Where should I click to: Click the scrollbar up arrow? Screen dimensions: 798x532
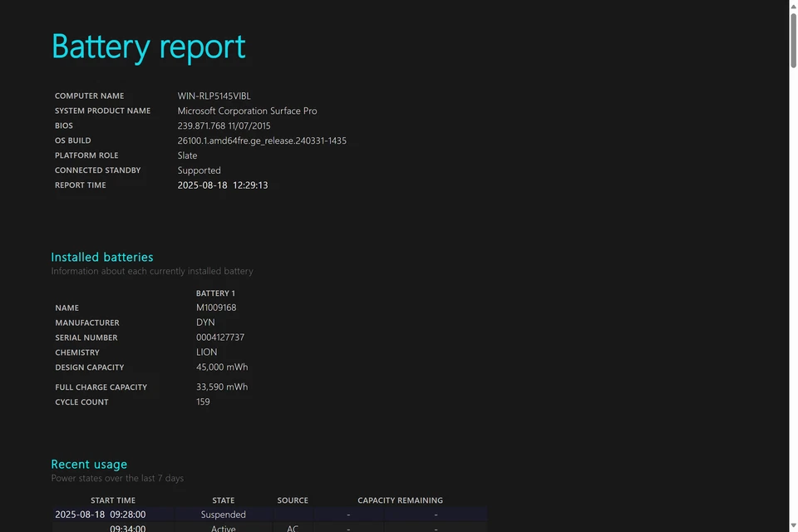(793, 5)
